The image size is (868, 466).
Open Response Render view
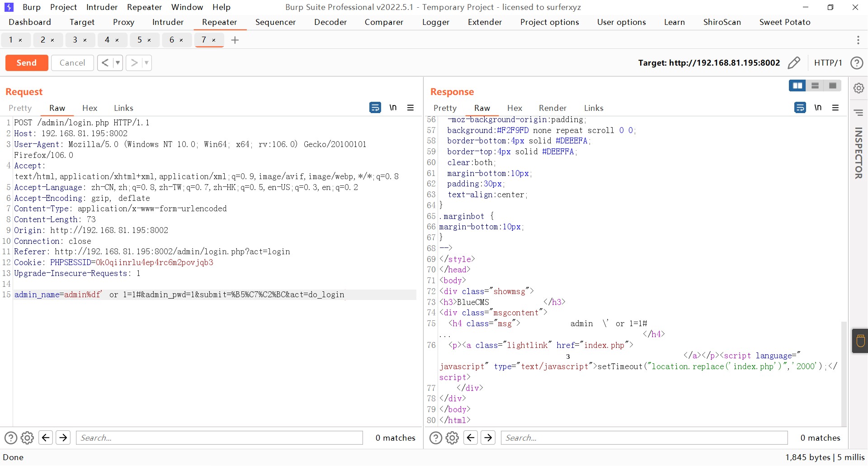coord(552,108)
